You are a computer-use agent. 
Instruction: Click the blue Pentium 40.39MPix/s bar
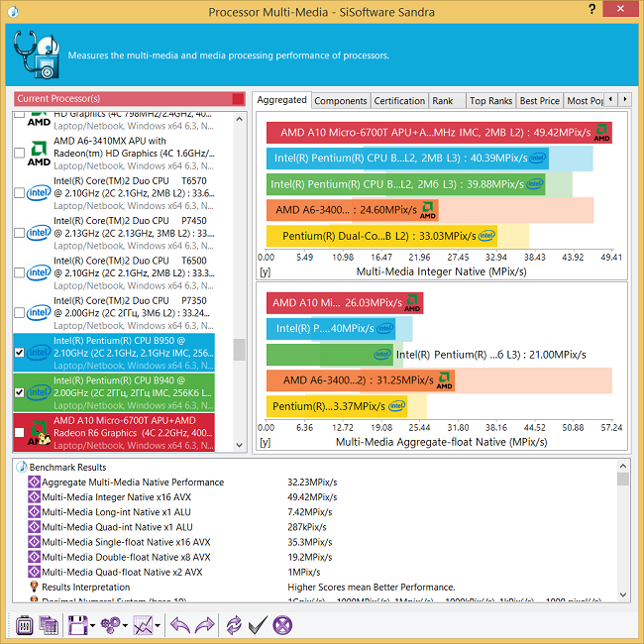coord(407,159)
